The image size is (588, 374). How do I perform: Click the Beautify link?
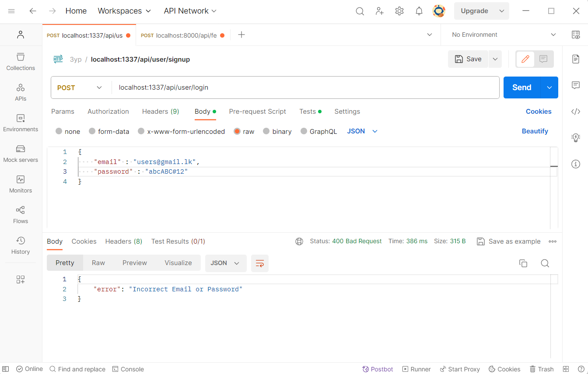(535, 131)
